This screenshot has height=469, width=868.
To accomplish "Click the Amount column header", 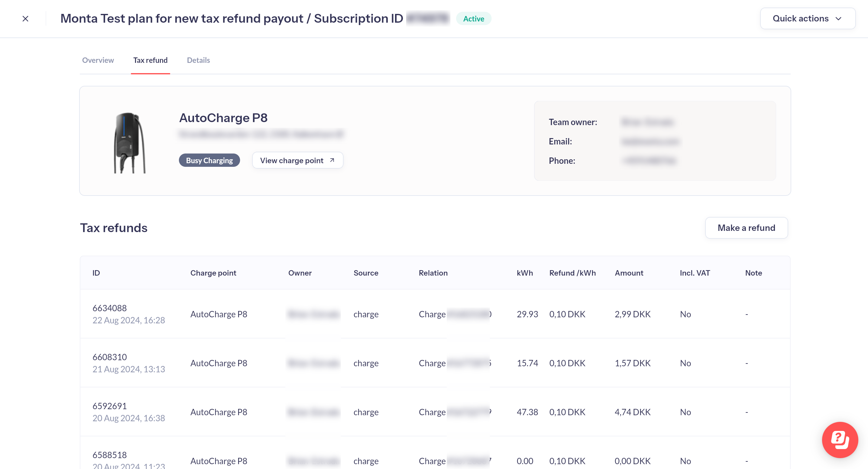I will pyautogui.click(x=629, y=273).
